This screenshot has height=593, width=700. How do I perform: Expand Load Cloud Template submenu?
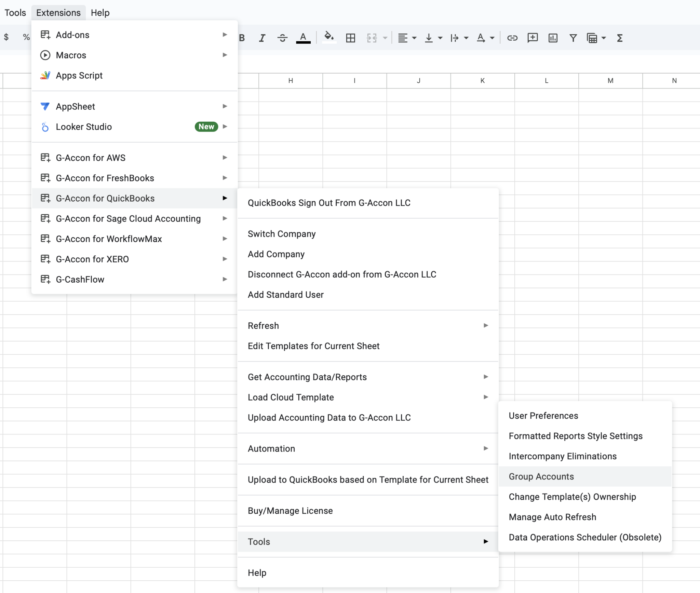point(368,397)
